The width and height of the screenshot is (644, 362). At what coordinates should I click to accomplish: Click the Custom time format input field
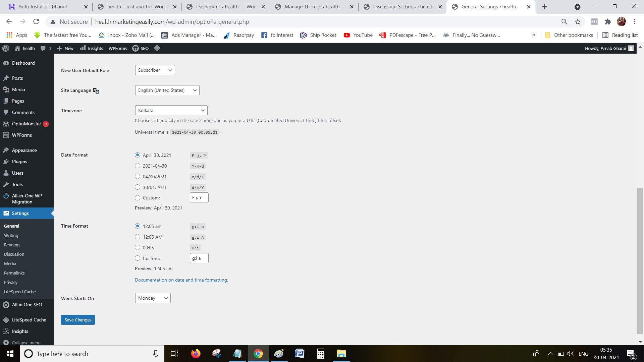click(199, 258)
